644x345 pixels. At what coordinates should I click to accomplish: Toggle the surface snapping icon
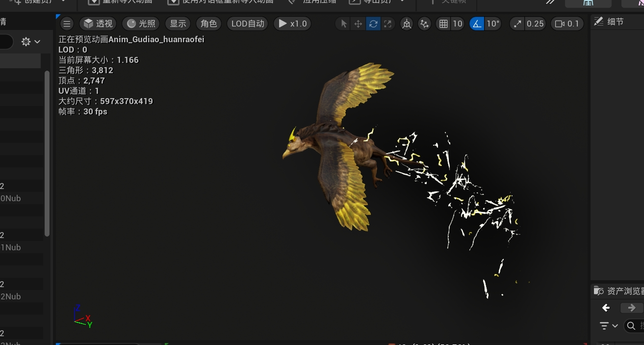[424, 24]
